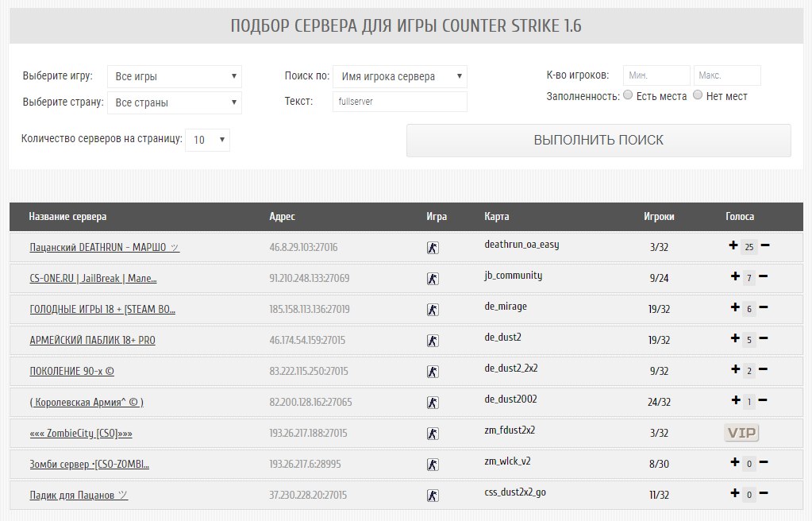Upvote the CS-ONE.RU JailBreak server
Image resolution: width=812 pixels, height=521 pixels.
tap(735, 276)
